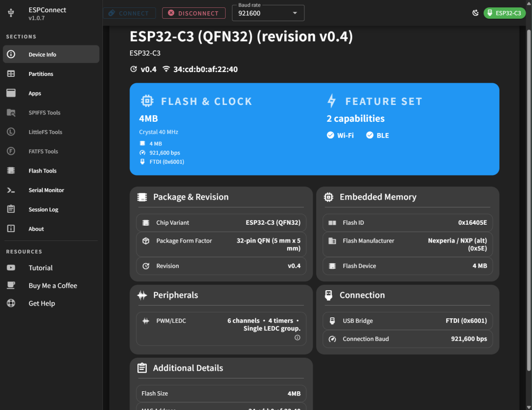
Task: Click the Baud rate dropdown arrow
Action: (295, 13)
